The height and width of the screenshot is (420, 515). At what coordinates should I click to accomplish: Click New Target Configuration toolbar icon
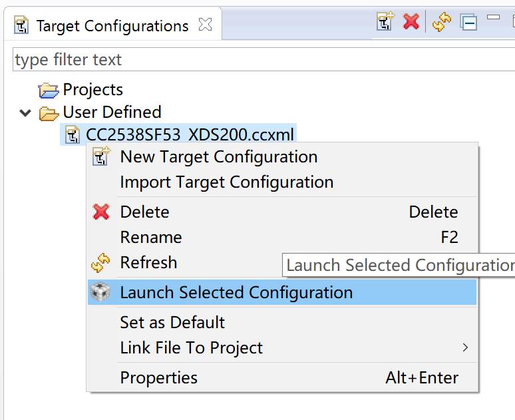coord(385,22)
